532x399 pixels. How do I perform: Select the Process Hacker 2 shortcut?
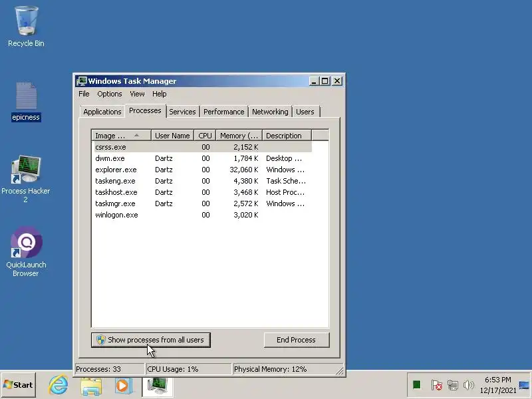click(x=25, y=179)
